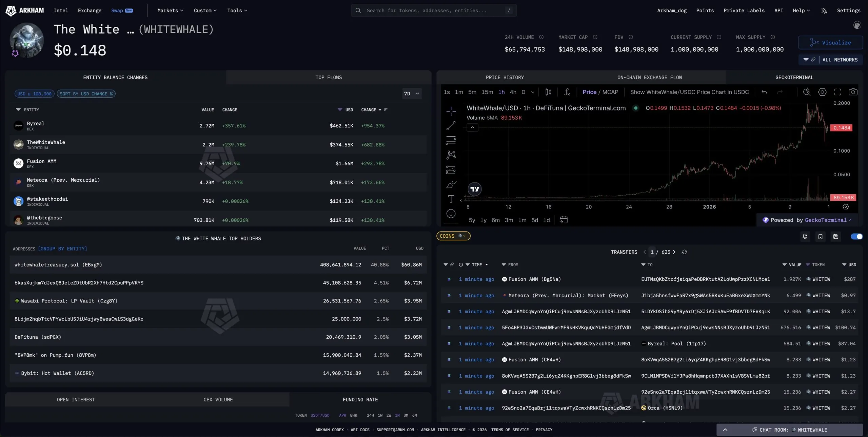
Task: Click the bookmark icon above transfers
Action: click(x=820, y=236)
